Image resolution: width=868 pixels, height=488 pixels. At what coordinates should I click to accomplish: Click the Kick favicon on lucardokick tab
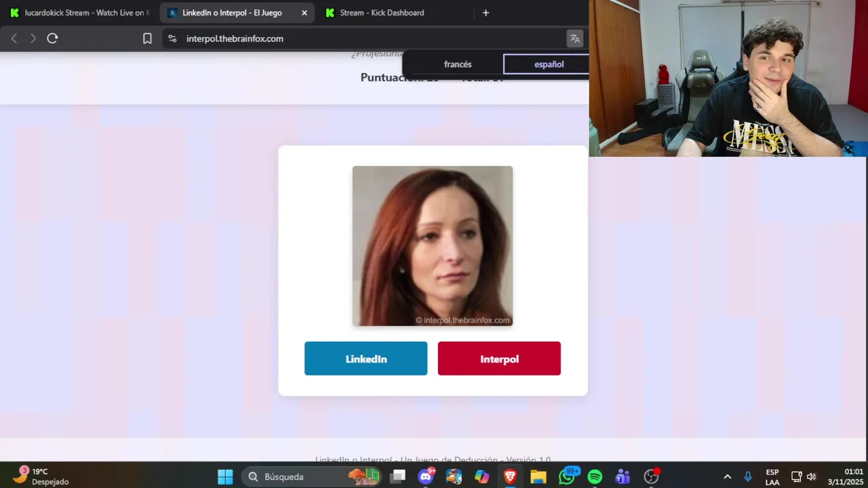pyautogui.click(x=14, y=13)
